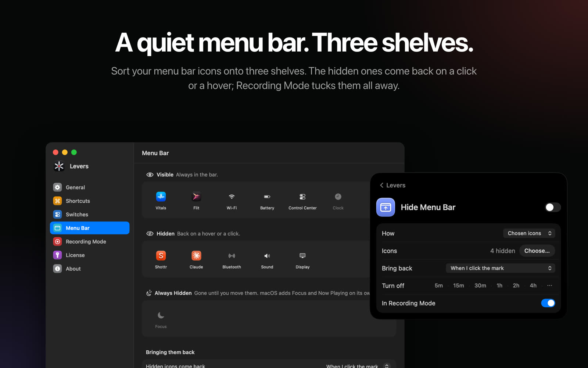The height and width of the screenshot is (368, 588).
Task: Turn off for 1h
Action: pos(499,286)
